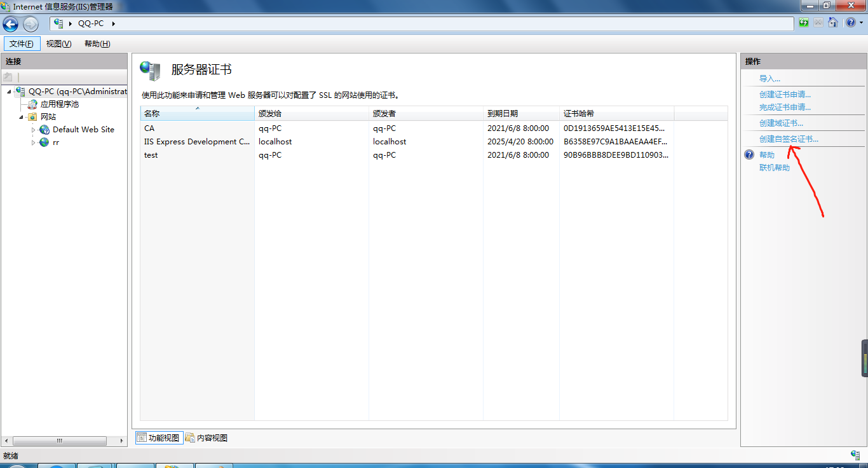Click the 创建证书申请... action link
Screen dimensions: 868x468
[x=785, y=95]
